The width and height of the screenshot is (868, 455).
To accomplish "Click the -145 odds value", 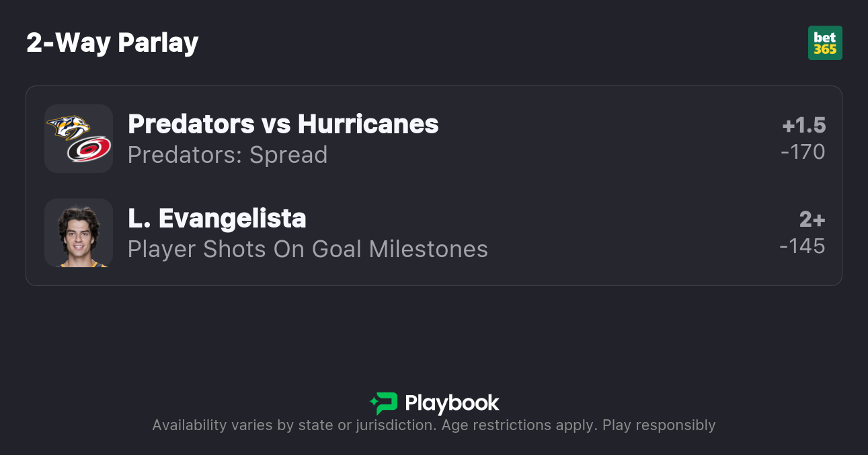I will pyautogui.click(x=802, y=246).
